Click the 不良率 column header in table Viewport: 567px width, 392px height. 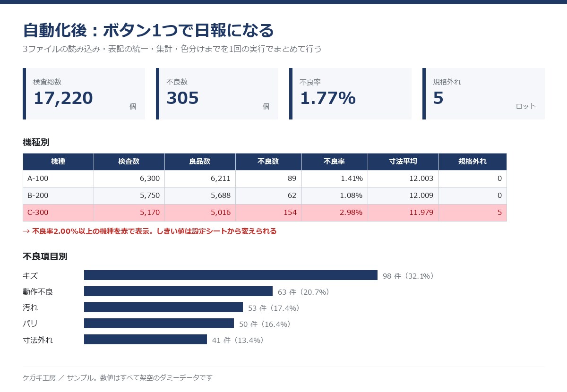tap(335, 162)
